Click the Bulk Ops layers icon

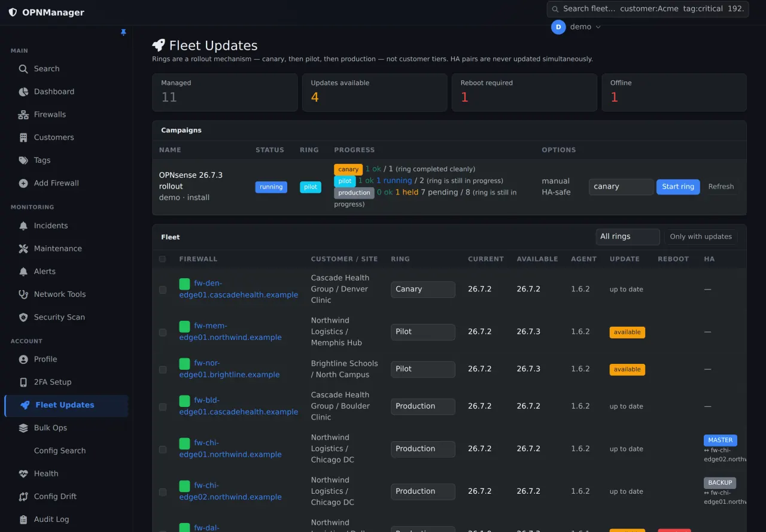[x=23, y=428]
